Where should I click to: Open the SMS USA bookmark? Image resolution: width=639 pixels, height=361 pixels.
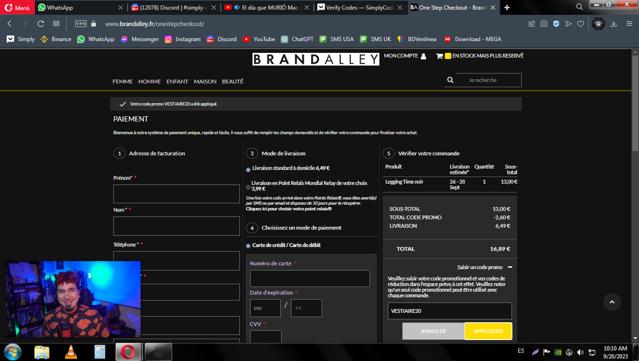click(336, 39)
